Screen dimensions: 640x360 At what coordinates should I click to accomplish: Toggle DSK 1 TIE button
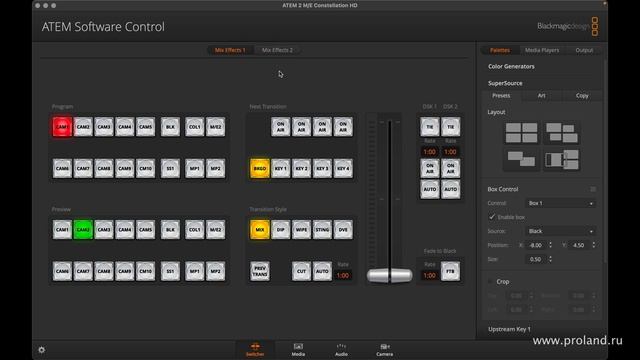pyautogui.click(x=430, y=127)
